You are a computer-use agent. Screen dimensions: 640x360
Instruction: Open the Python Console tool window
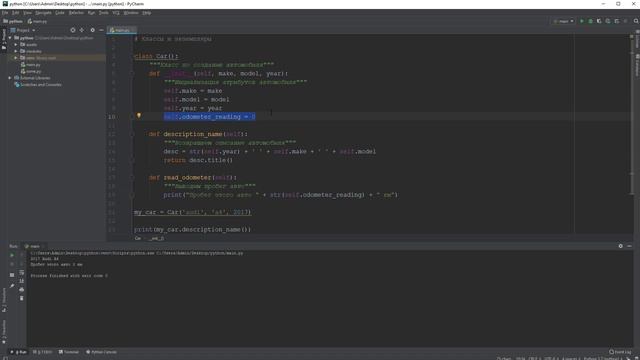pyautogui.click(x=102, y=352)
